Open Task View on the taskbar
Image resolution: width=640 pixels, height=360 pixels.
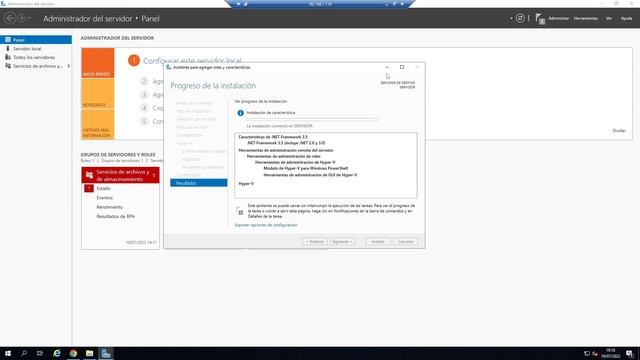[40, 353]
